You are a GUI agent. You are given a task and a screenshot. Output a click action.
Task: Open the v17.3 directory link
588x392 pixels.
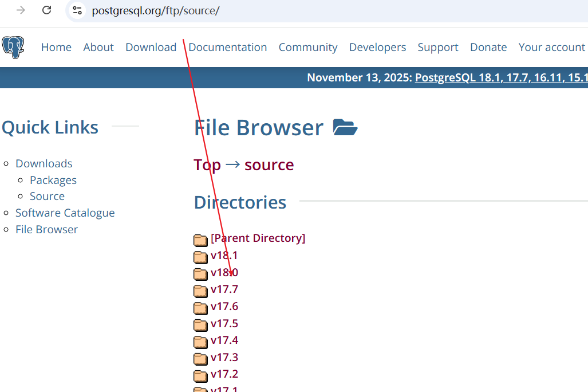(x=224, y=357)
